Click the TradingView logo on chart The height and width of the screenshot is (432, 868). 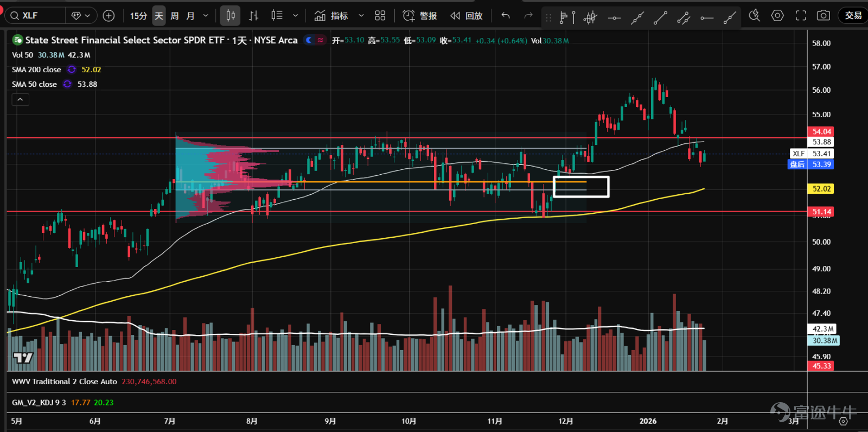[x=23, y=358]
